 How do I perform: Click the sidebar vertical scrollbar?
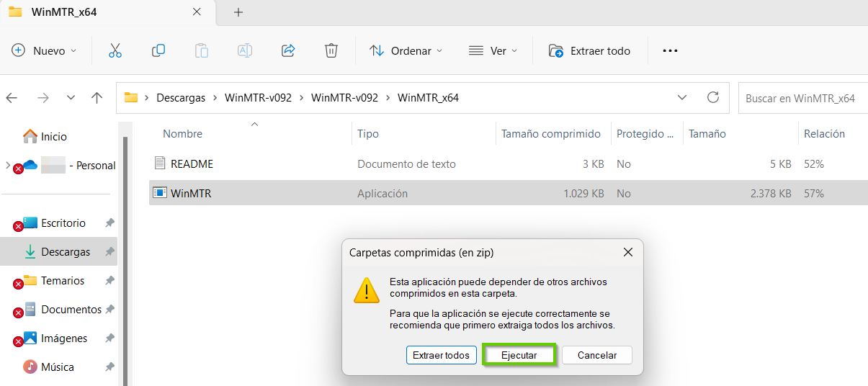[125, 259]
